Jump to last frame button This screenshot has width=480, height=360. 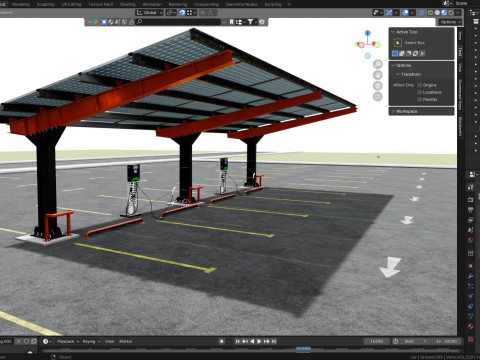[274, 342]
